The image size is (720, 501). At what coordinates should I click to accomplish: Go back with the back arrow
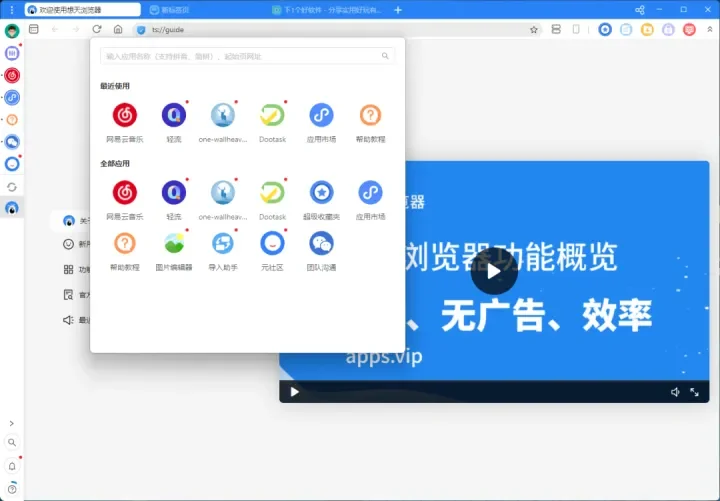55,29
